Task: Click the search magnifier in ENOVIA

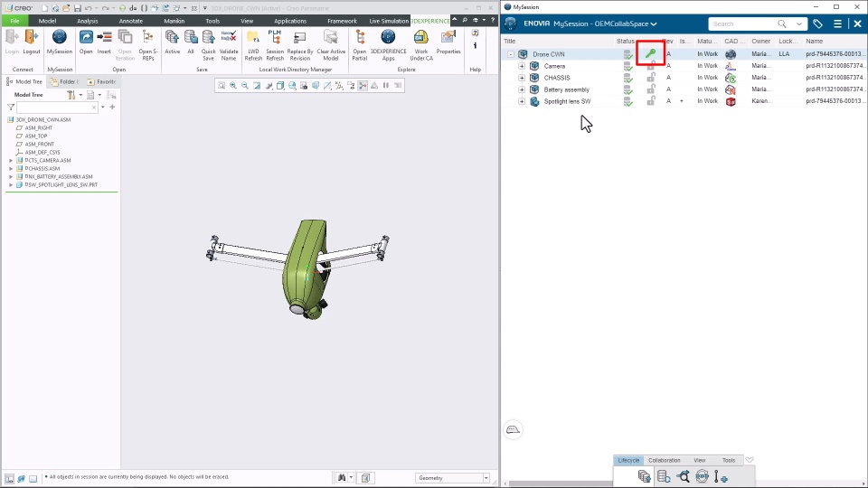Action: 781,23
